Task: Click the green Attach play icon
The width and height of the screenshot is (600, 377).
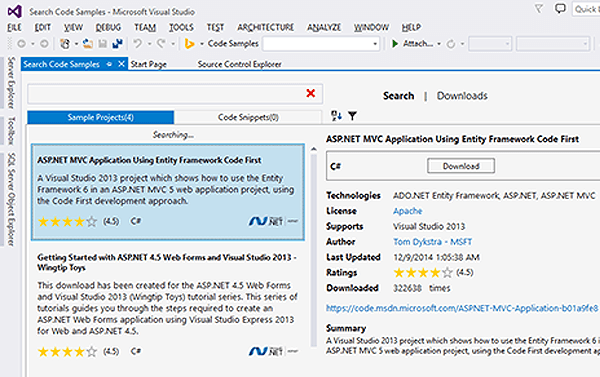Action: click(x=395, y=44)
